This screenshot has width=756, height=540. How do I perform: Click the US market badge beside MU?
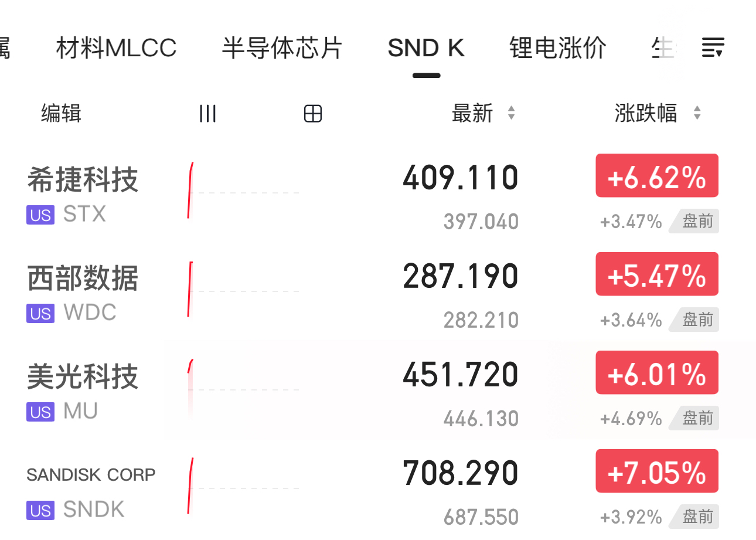[x=40, y=412]
